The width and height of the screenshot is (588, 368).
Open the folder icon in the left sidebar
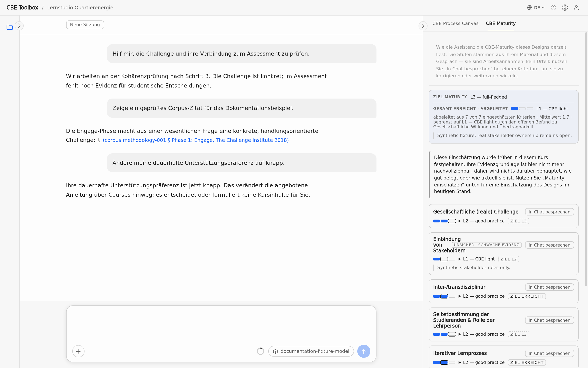point(10,27)
